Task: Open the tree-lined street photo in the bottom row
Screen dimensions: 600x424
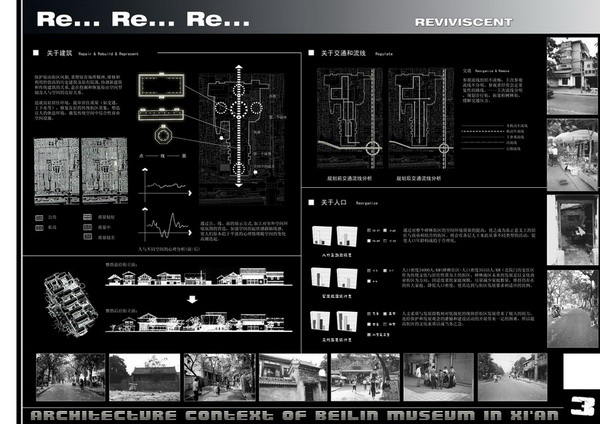Action: coord(70,377)
